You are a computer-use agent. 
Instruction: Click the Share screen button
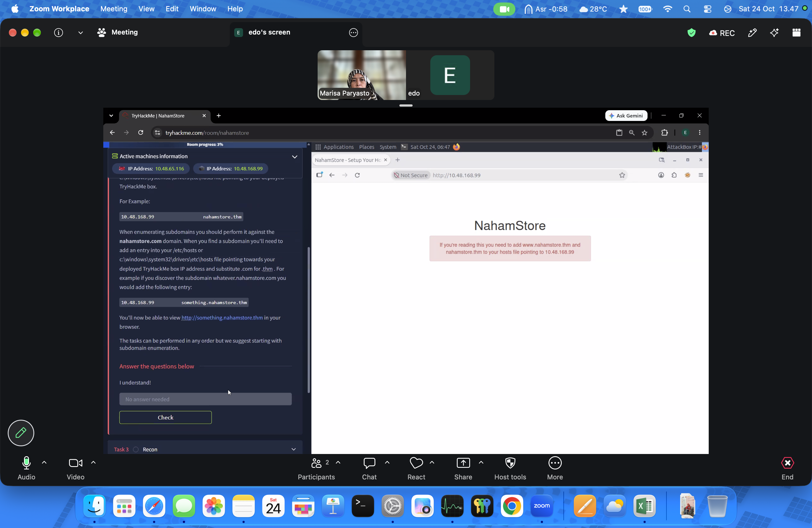463,468
